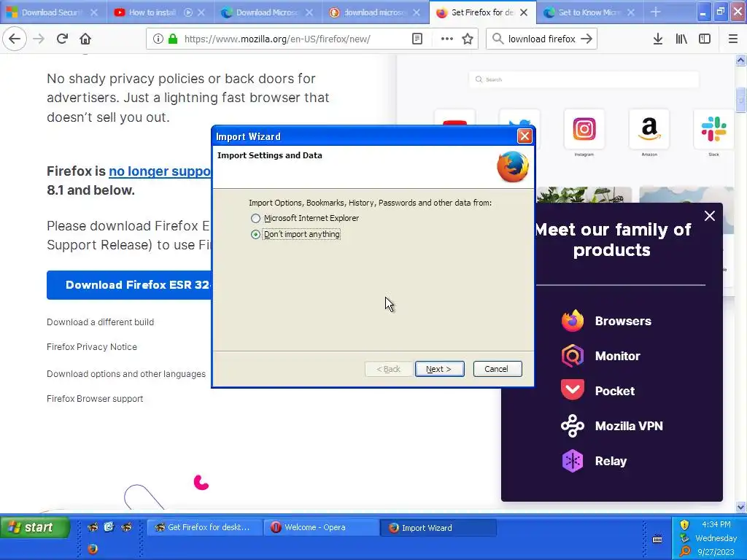
Task: Click the Slack shortcut tile
Action: 713,129
